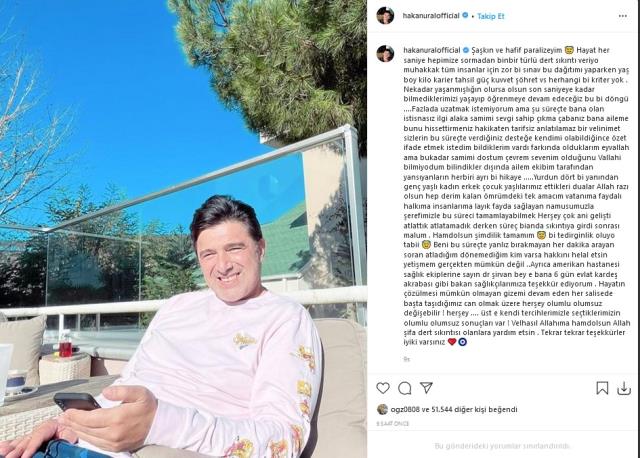Click the post photo of smiling man
The image size is (640, 458).
click(183, 229)
